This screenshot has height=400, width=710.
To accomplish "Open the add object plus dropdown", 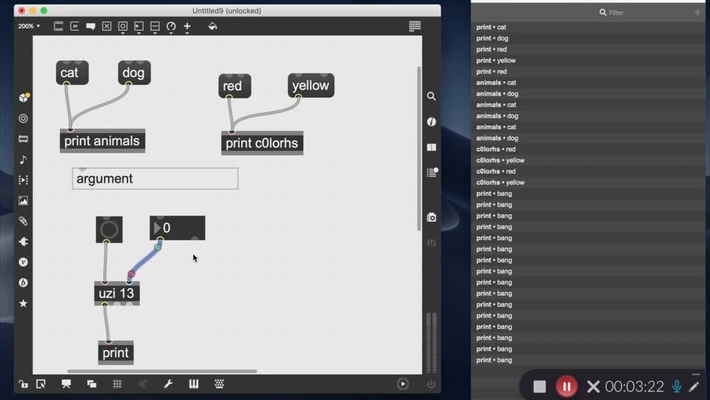I will (187, 26).
